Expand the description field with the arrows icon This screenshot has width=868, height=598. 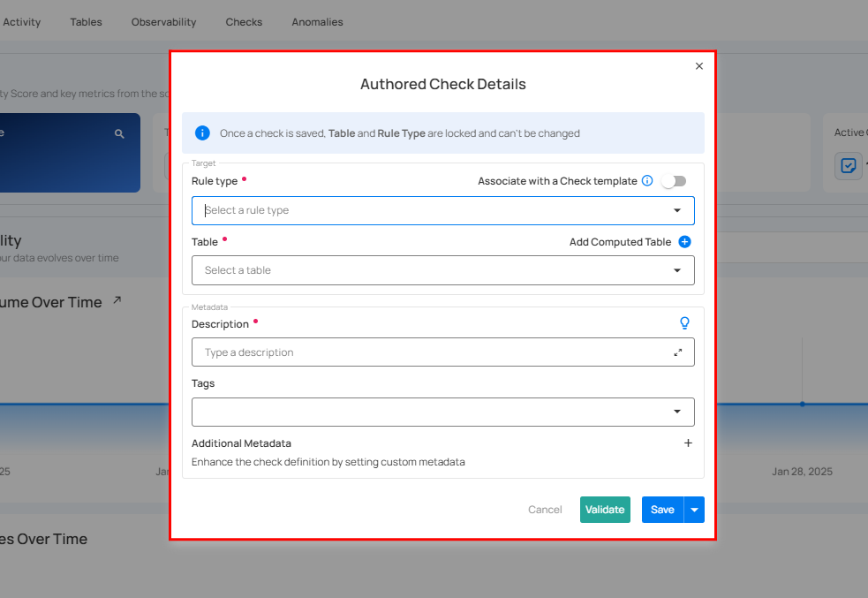(678, 352)
